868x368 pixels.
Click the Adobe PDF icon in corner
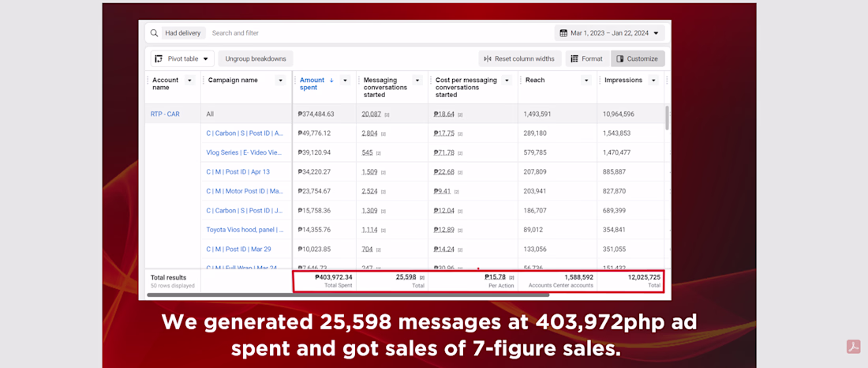853,347
